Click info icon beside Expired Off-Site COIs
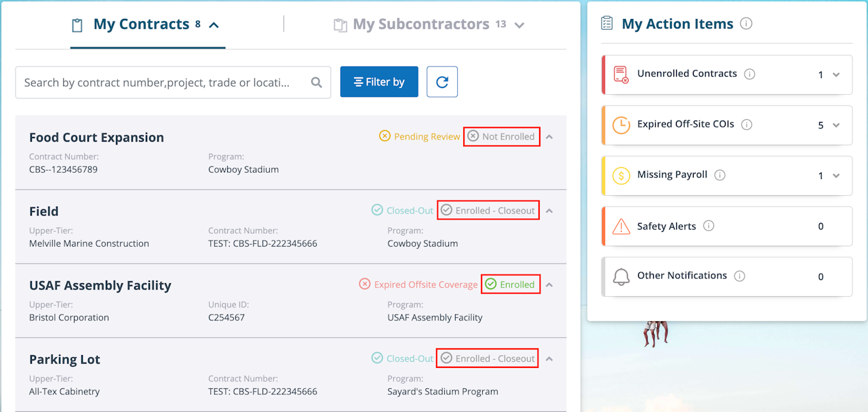Screen dimensions: 868x412 point(747,125)
